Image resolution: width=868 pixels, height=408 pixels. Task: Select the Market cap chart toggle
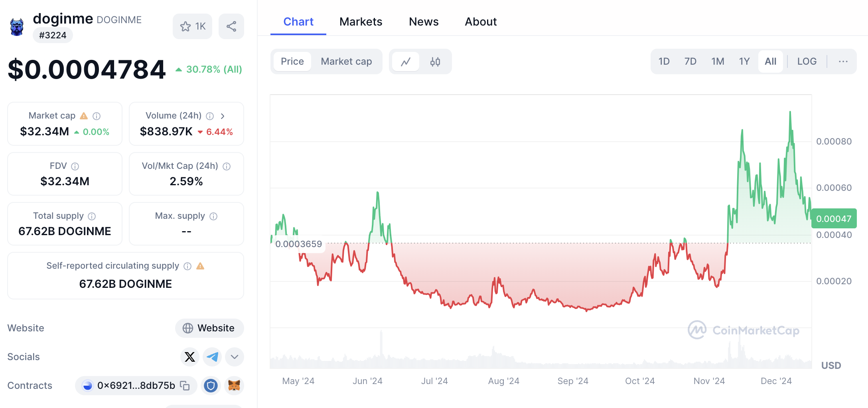click(x=346, y=61)
